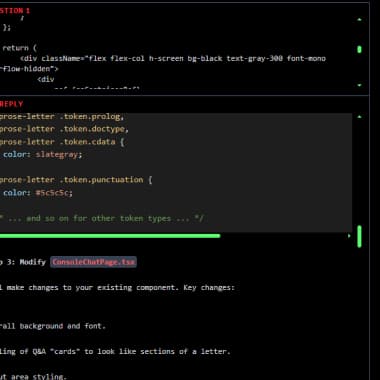380x380 pixels.
Task: Click the div className 'flex flex-col h-screen' line
Action: point(173,59)
